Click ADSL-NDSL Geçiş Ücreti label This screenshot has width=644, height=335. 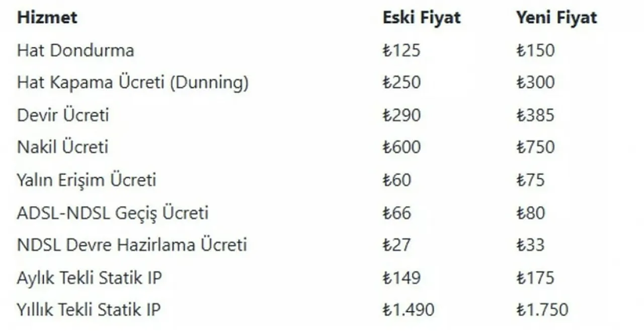point(113,213)
